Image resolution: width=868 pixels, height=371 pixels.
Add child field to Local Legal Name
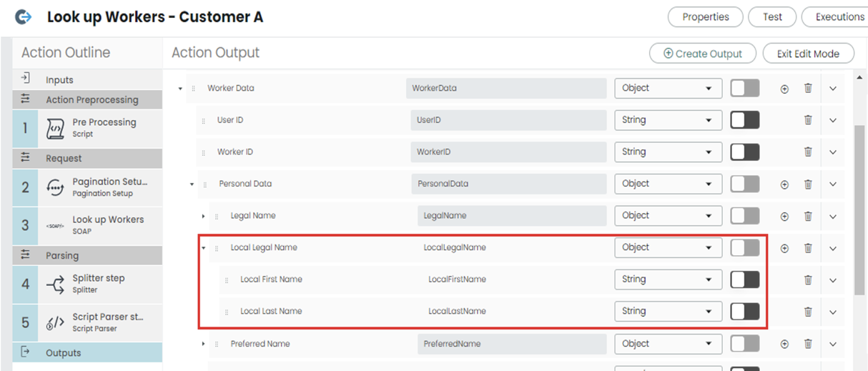784,249
